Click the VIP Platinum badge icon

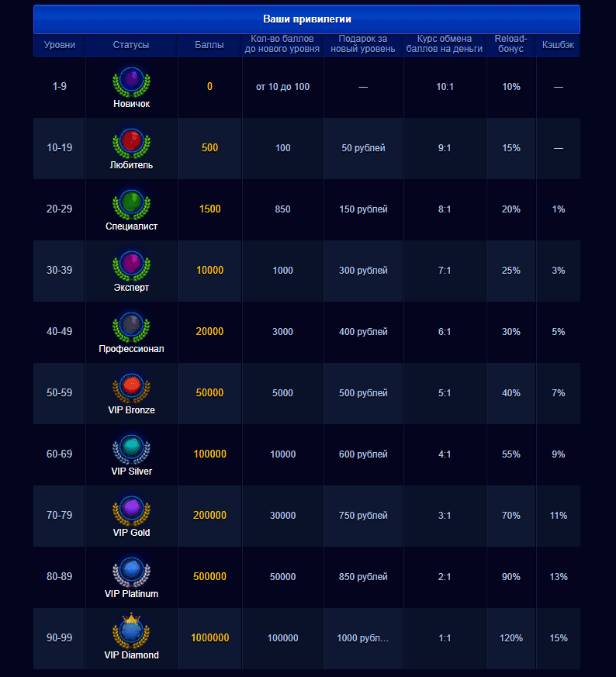coord(131,571)
